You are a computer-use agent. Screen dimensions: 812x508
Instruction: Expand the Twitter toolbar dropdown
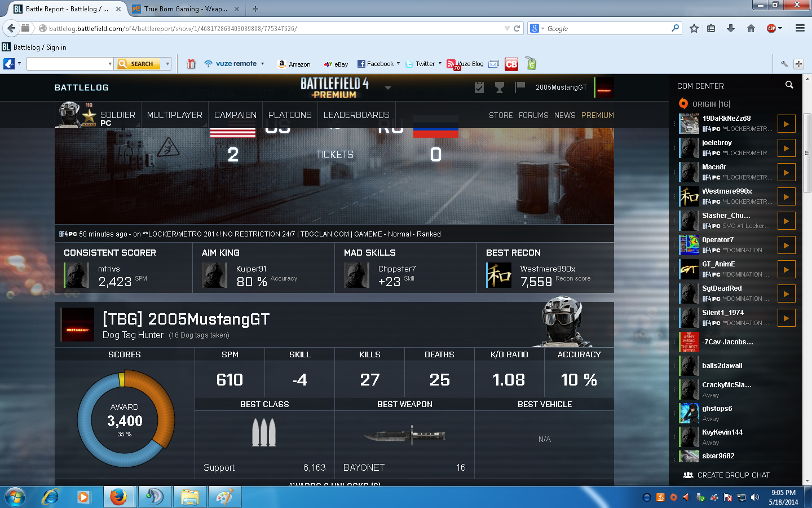[x=440, y=64]
